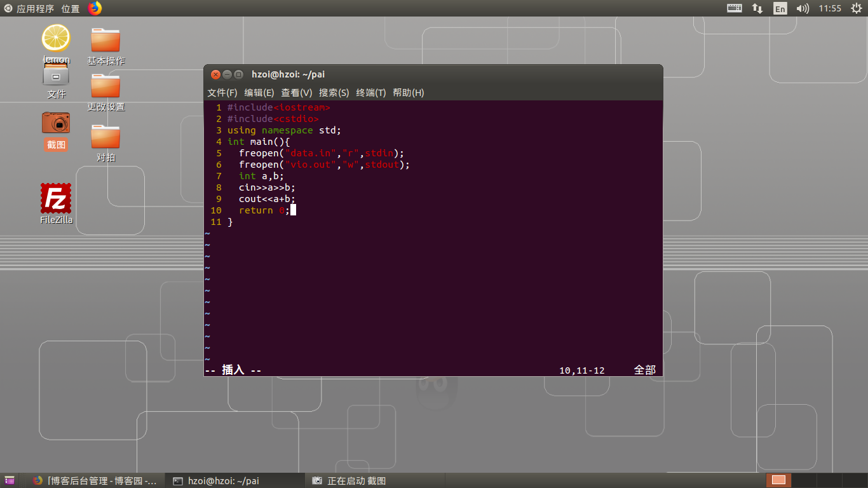The width and height of the screenshot is (868, 488).
Task: Open the 位置 places menu
Action: pos(71,8)
